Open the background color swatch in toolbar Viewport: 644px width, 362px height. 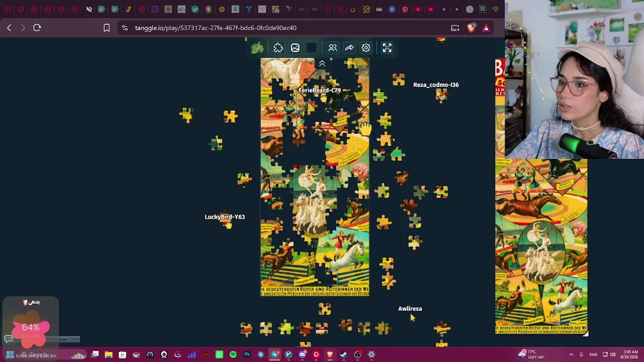tap(312, 48)
